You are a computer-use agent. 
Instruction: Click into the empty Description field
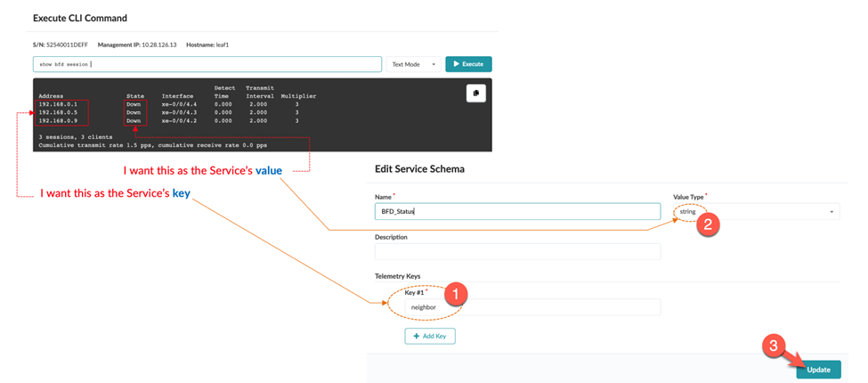click(x=517, y=252)
